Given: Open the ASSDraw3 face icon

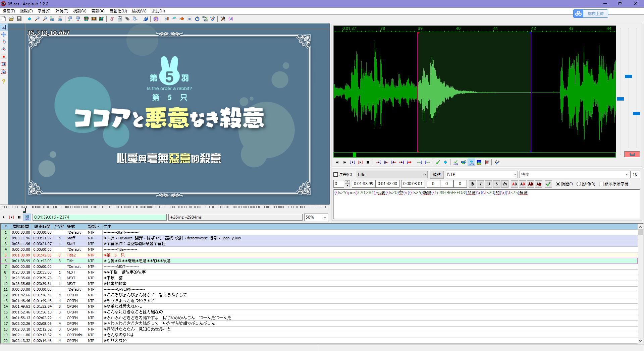Looking at the screenshot, I should coord(156,19).
